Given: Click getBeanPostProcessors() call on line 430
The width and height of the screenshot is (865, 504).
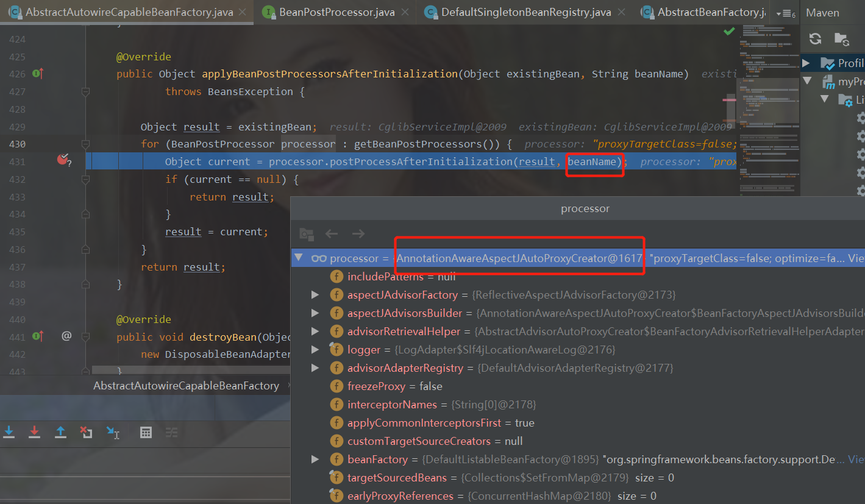Looking at the screenshot, I should coord(427,144).
